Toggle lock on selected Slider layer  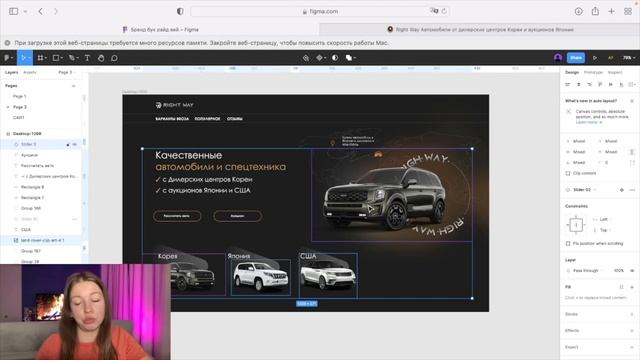tap(68, 144)
